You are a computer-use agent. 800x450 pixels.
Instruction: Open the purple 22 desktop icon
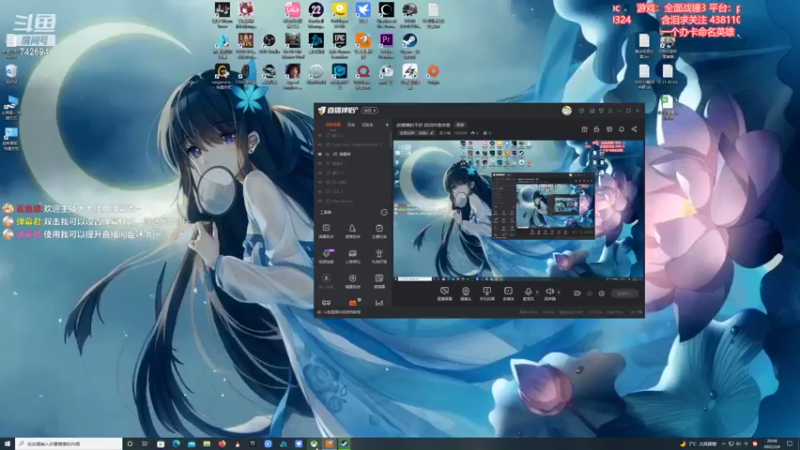pos(316,14)
